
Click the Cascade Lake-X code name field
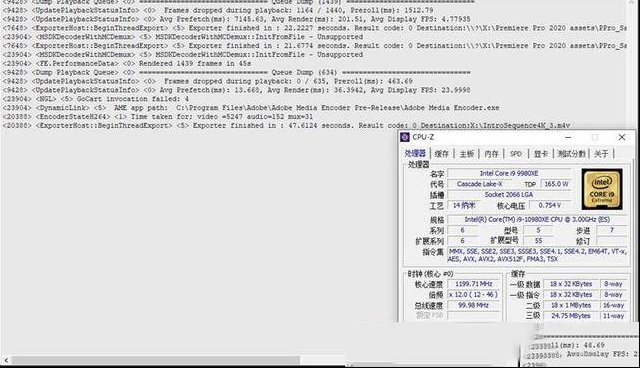coord(480,184)
